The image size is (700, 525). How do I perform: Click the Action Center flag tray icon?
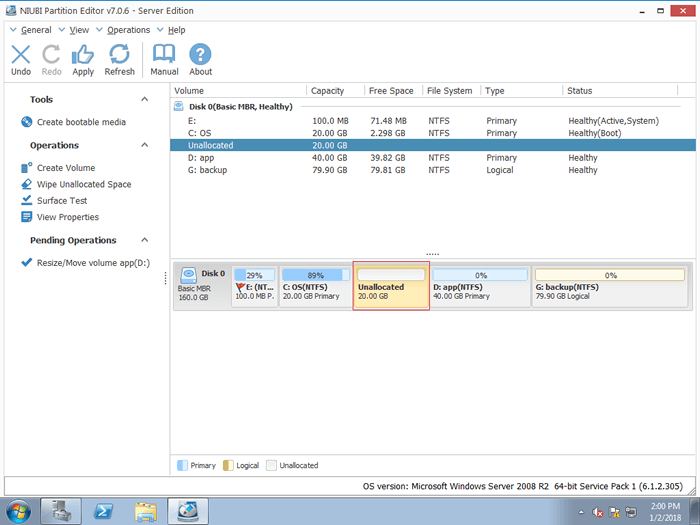614,512
